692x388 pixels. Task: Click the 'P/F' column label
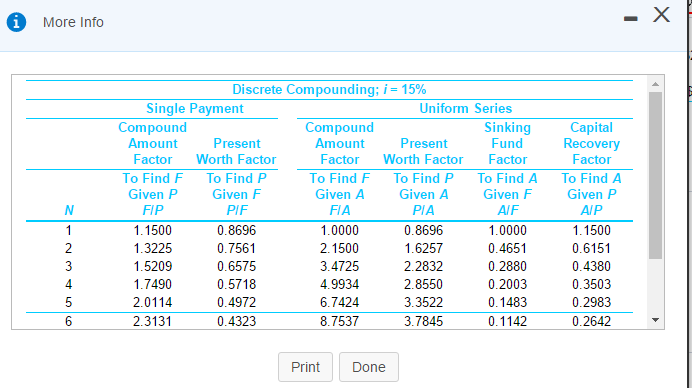click(237, 210)
